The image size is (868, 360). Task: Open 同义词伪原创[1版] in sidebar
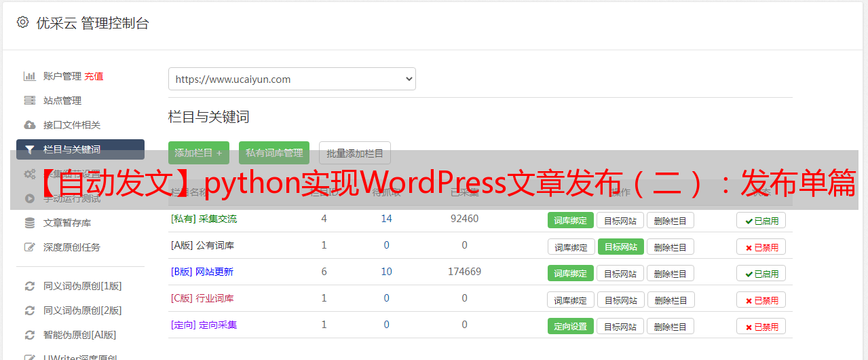pos(83,286)
